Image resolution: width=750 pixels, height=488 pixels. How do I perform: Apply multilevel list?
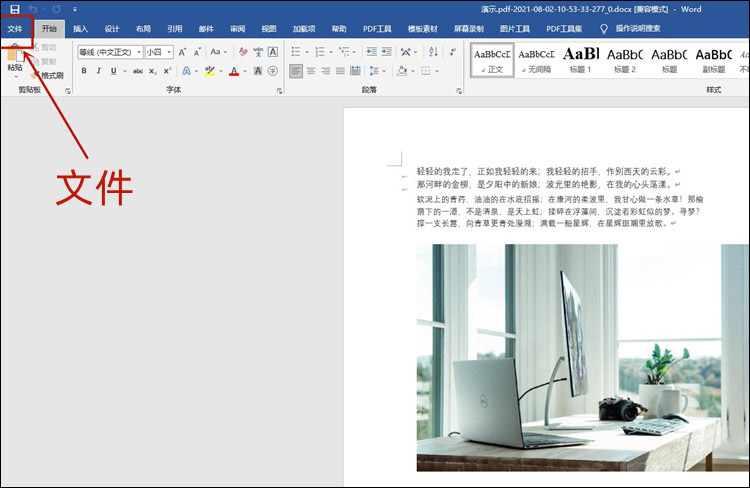(x=344, y=51)
